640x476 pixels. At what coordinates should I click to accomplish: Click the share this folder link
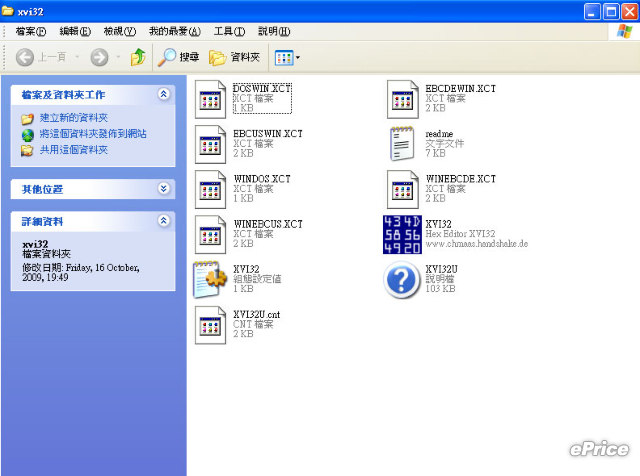point(73,150)
